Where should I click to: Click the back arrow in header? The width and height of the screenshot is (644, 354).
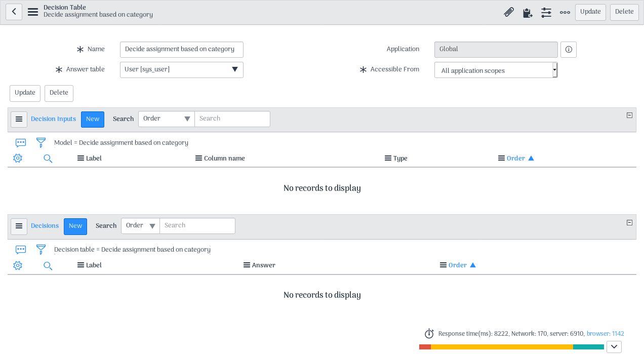[14, 12]
